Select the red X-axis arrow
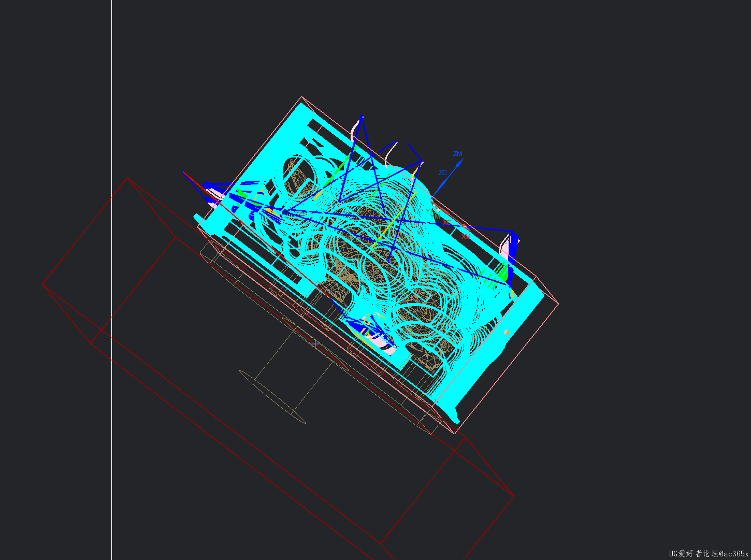The image size is (751, 560). pyautogui.click(x=452, y=216)
